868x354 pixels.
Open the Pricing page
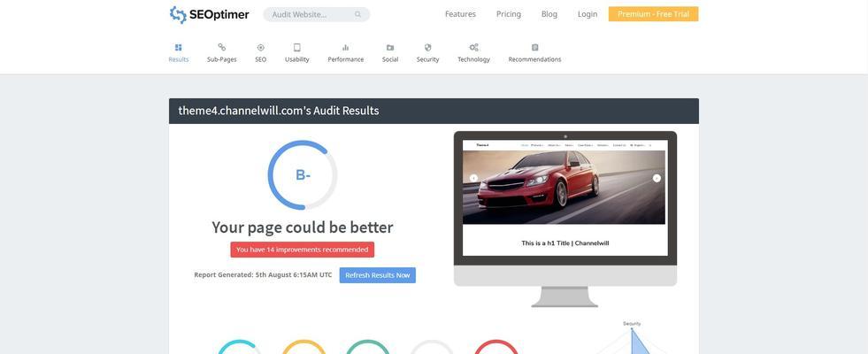pyautogui.click(x=508, y=14)
